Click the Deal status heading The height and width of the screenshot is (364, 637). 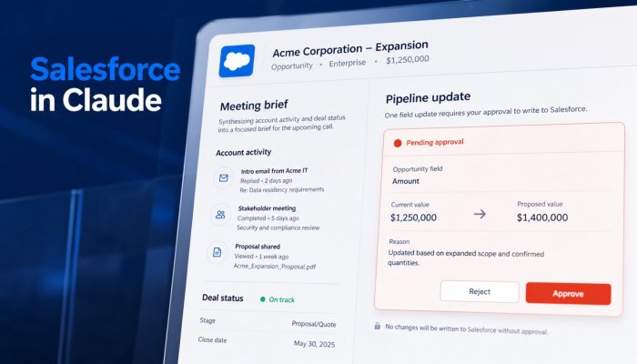pos(223,298)
